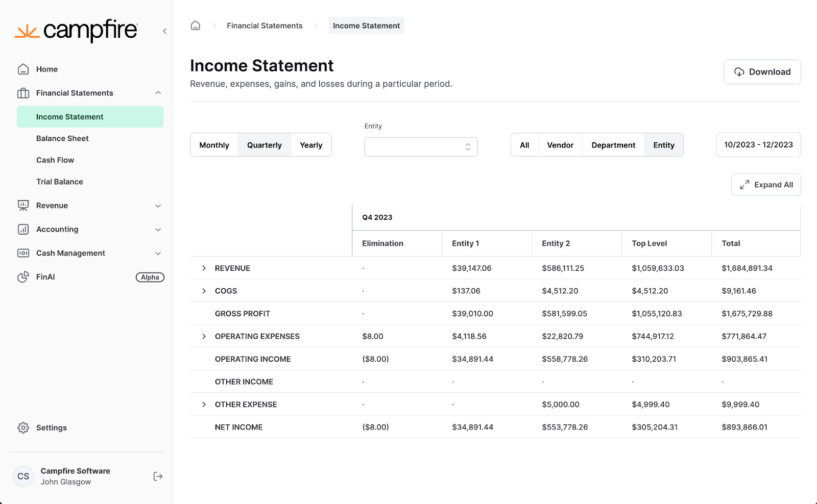This screenshot has width=817, height=504.
Task: Click the Expand All button
Action: pos(766,185)
